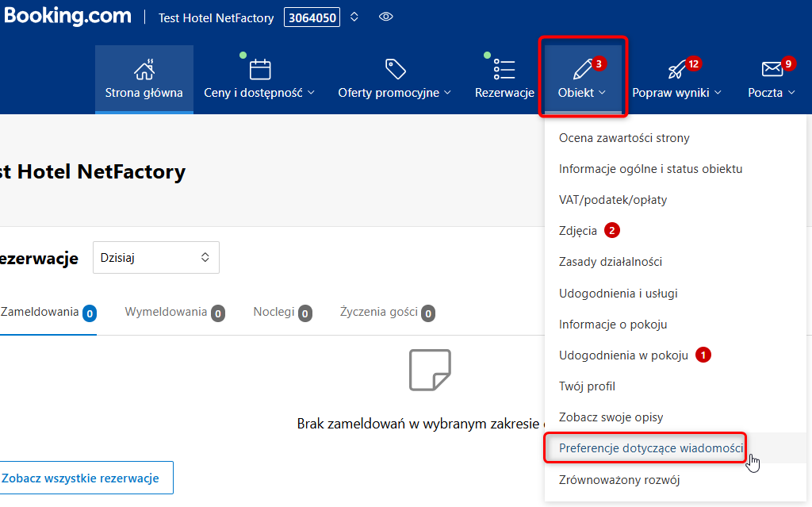
Task: Click the empty note icon above Brak zameldowań
Action: [430, 371]
